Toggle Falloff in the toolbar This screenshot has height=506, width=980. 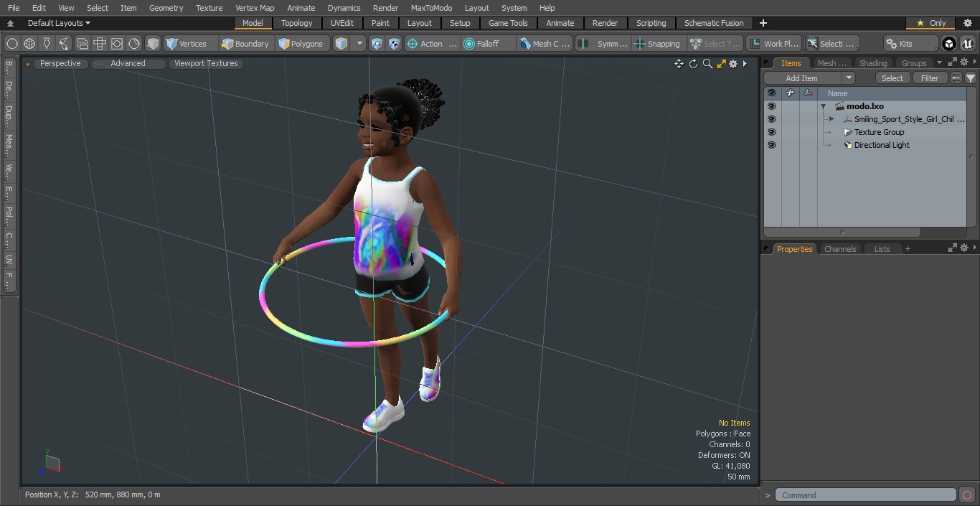[x=489, y=44]
